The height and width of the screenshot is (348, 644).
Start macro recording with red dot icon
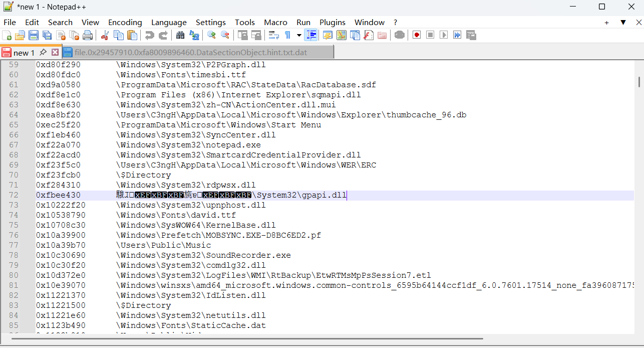417,35
